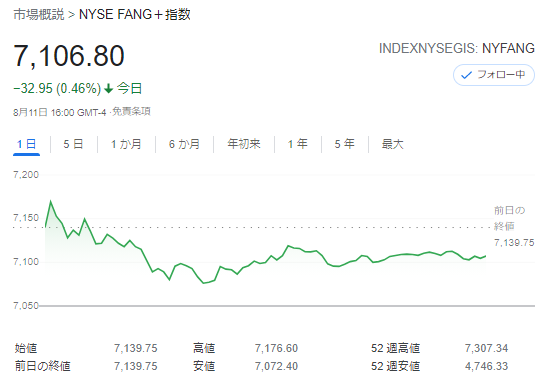Click the 52週安値 value 4,746.33

(x=486, y=366)
